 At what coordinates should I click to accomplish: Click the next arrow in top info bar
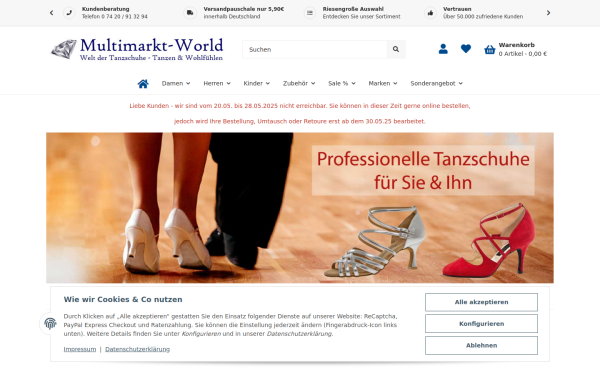(548, 13)
